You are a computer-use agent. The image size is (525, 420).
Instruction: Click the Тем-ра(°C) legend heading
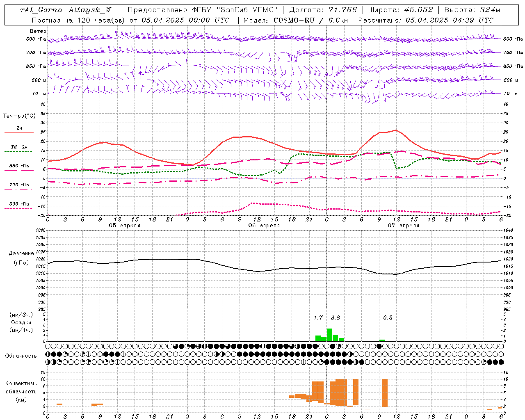19,116
